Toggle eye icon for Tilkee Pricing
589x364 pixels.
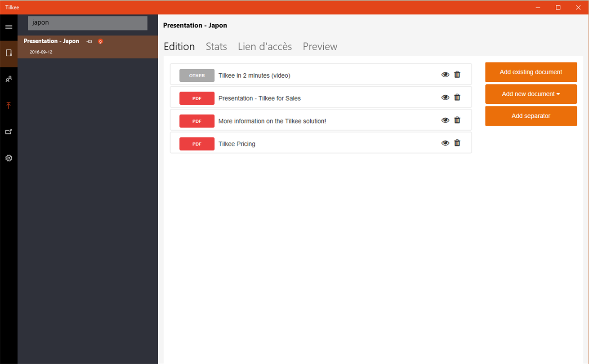tap(445, 143)
